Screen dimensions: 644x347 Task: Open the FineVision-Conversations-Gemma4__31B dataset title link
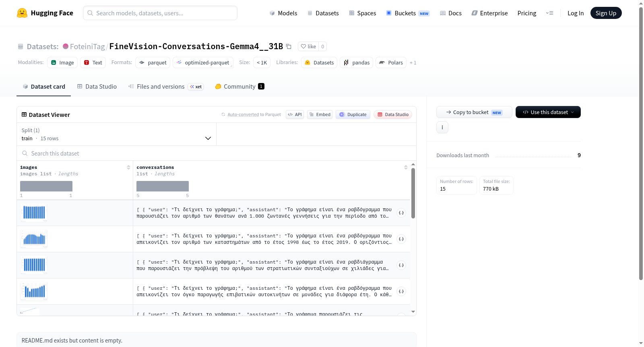pos(196,46)
